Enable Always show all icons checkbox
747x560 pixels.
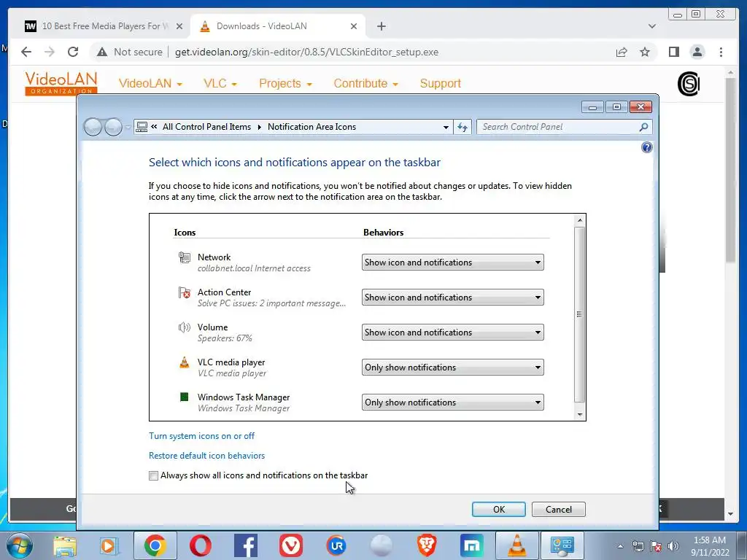153,475
